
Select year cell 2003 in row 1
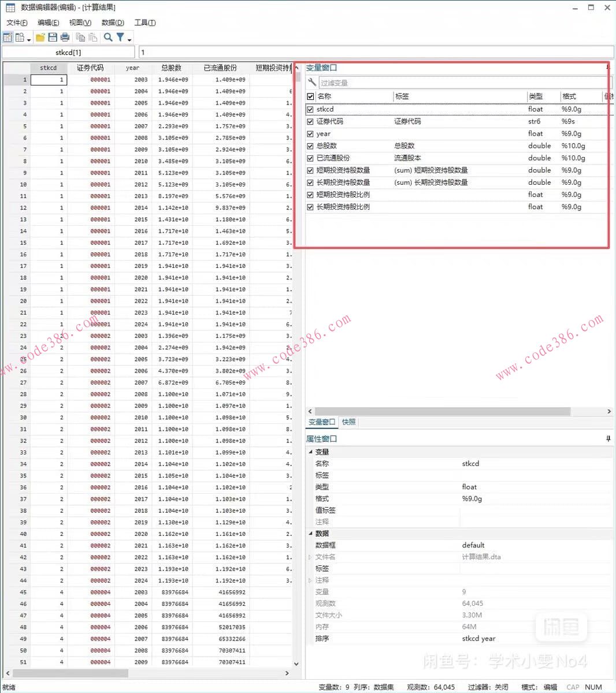(132, 80)
